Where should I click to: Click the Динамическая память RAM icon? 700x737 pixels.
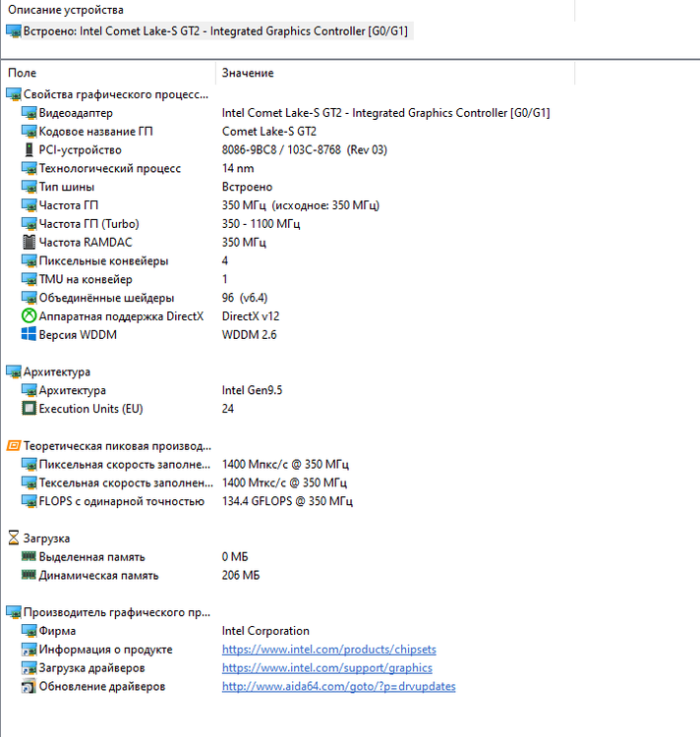29,575
